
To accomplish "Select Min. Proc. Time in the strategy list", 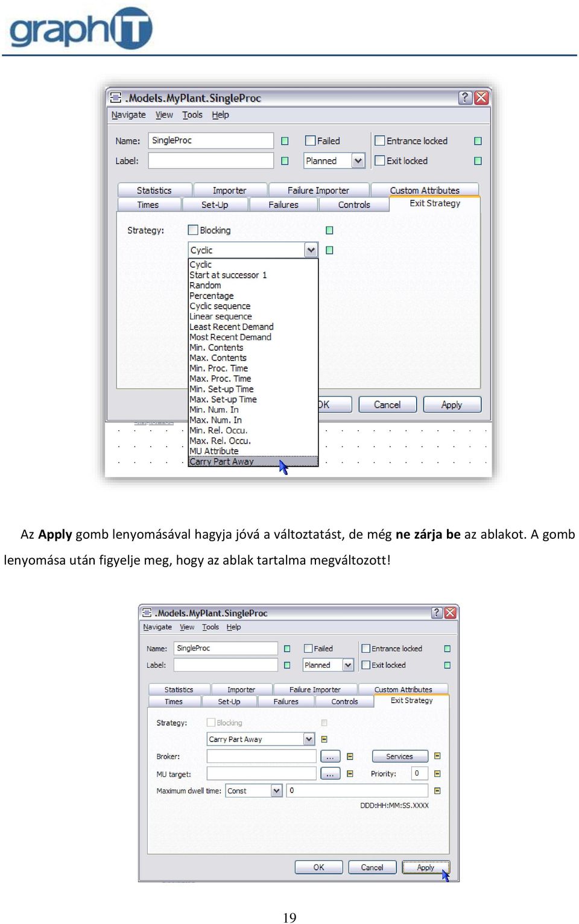I will point(253,368).
